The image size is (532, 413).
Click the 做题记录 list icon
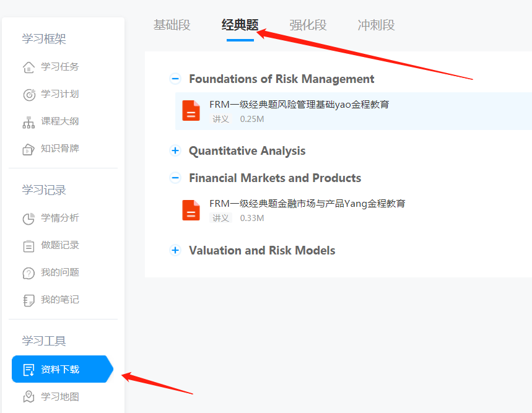click(28, 246)
